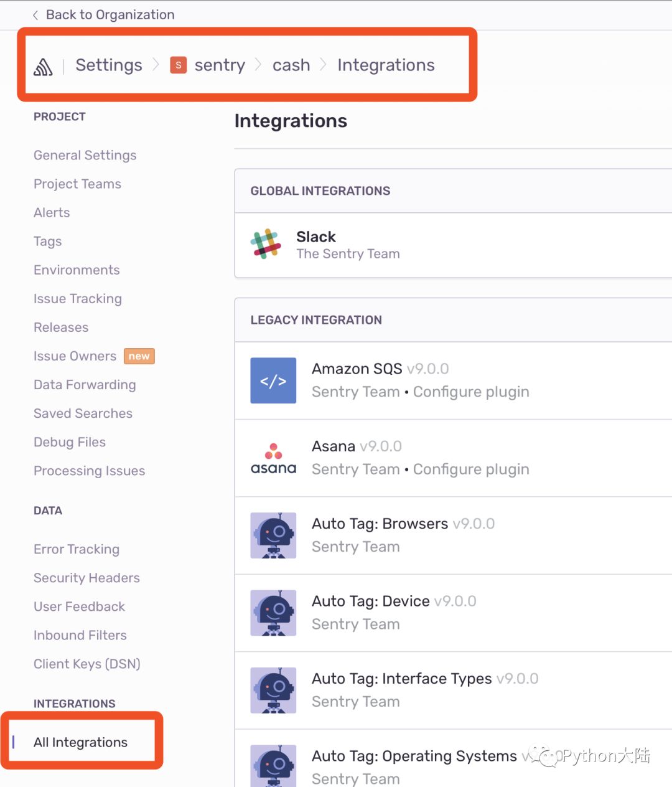
Task: Click the Amazon SQS code icon
Action: coord(273,380)
